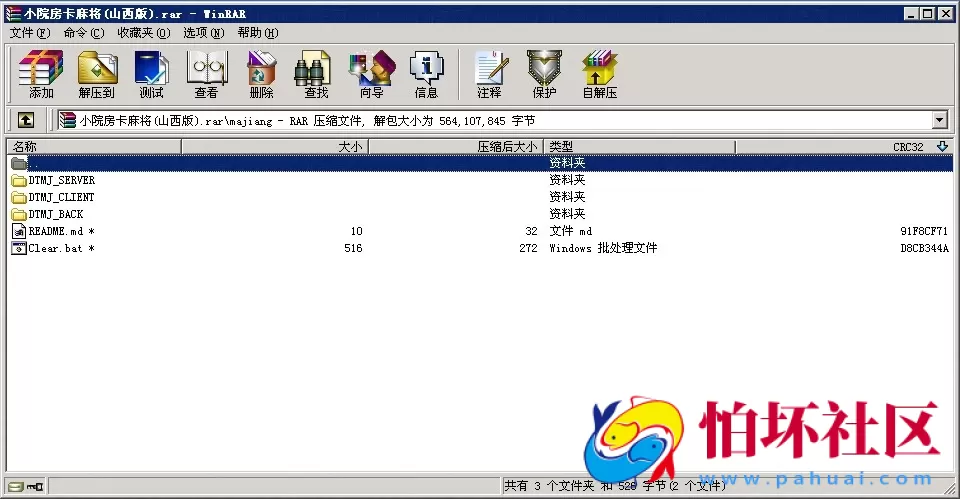This screenshot has height=499, width=960.
Task: Open the 文件(F) menu
Action: pyautogui.click(x=29, y=33)
